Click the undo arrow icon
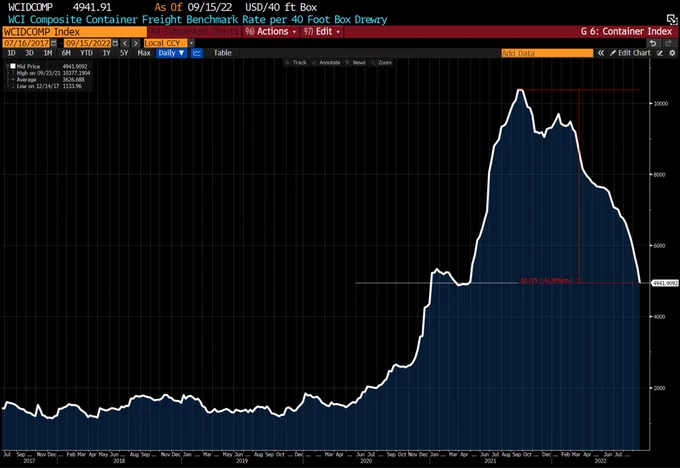This screenshot has width=680, height=468. coord(653,43)
